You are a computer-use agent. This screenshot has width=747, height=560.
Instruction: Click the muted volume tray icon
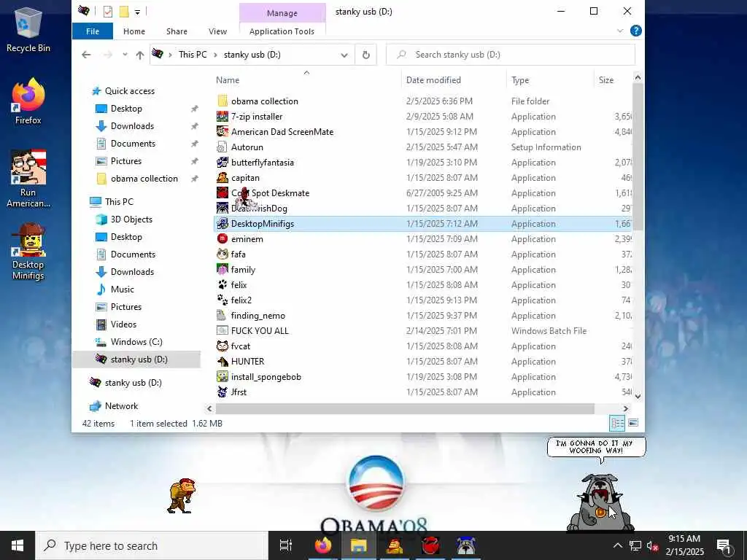[652, 545]
